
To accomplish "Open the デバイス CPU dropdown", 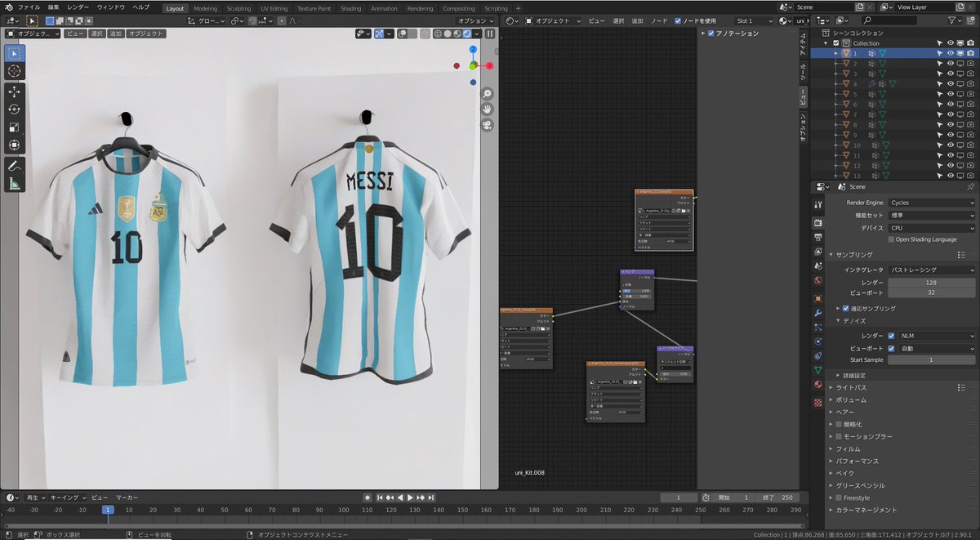I will [x=932, y=228].
